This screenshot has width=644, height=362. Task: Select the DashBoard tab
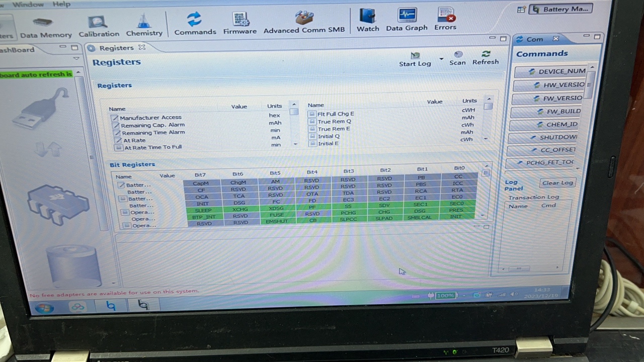click(x=17, y=50)
